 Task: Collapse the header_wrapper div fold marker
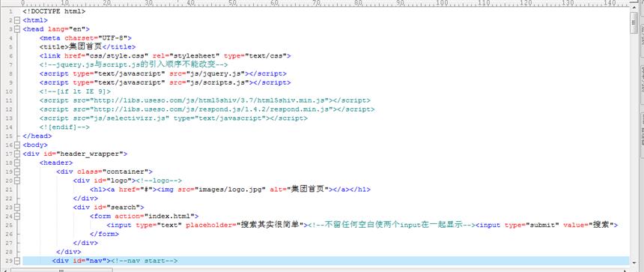coord(16,154)
